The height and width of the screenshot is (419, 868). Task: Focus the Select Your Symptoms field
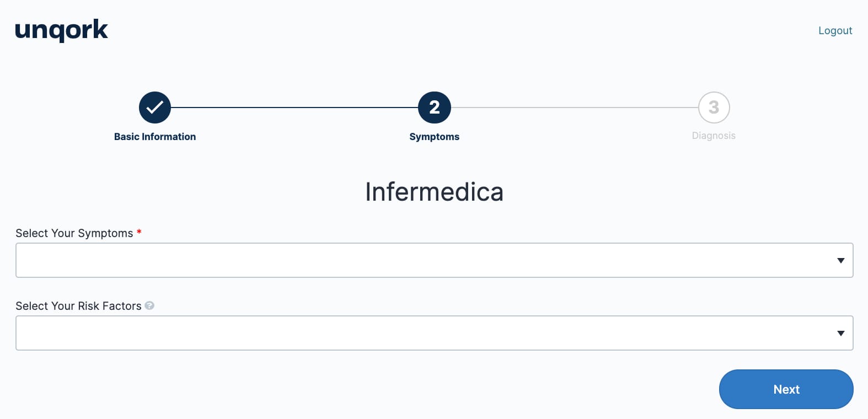435,260
